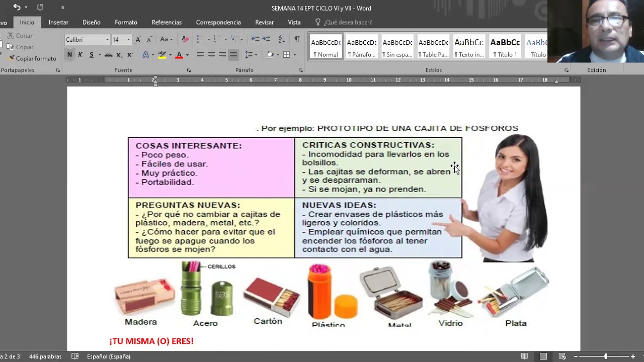Click the multilevel list icon
The height and width of the screenshot is (362, 644).
click(234, 39)
